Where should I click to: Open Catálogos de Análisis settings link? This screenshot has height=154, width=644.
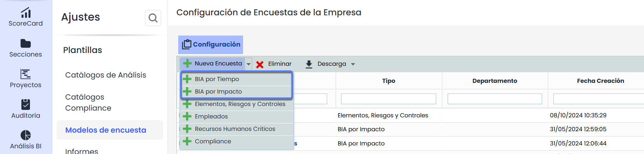[105, 75]
